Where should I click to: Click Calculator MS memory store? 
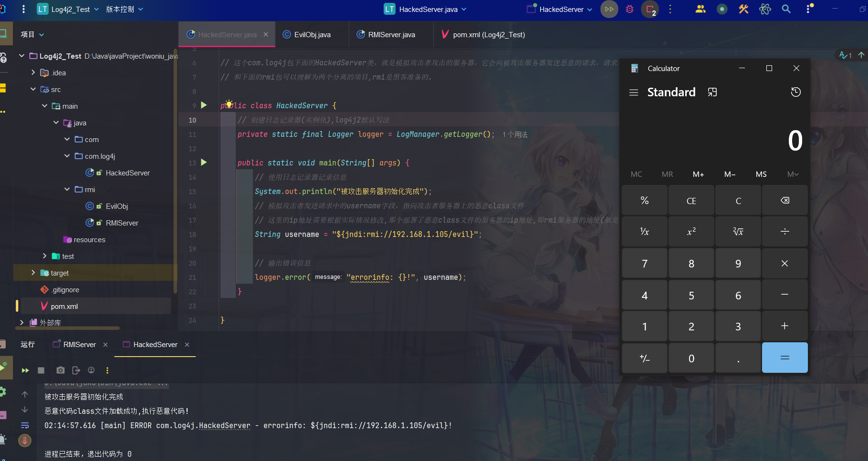tap(761, 174)
